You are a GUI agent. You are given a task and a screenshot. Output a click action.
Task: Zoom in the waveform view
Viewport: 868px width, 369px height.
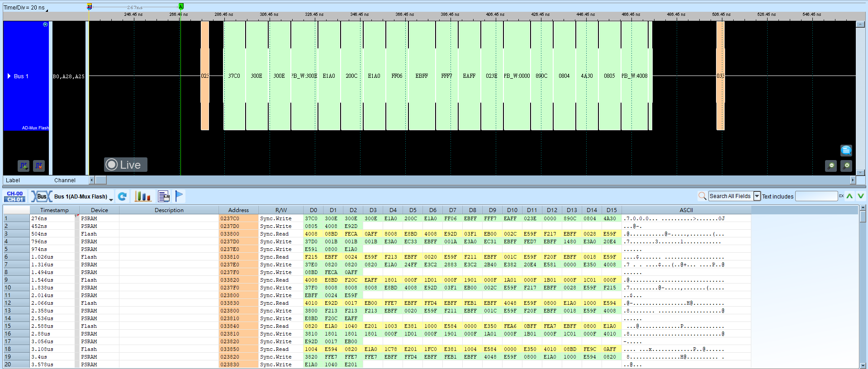click(x=846, y=166)
